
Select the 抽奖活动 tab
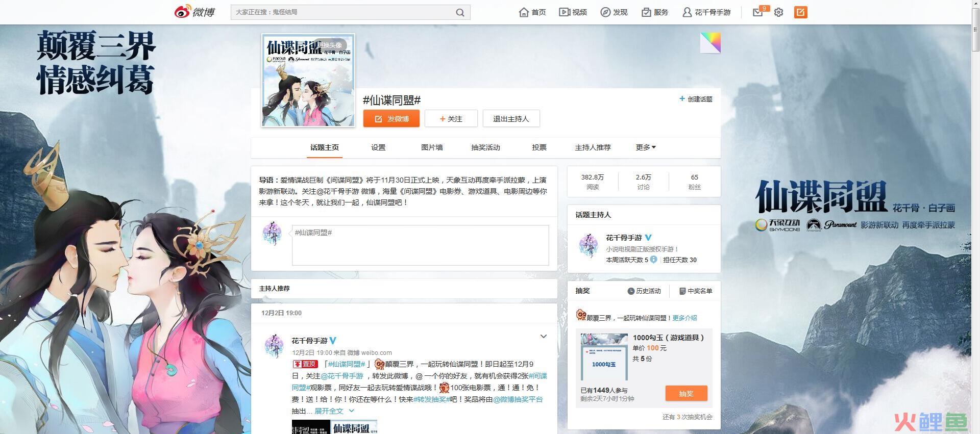click(x=485, y=147)
